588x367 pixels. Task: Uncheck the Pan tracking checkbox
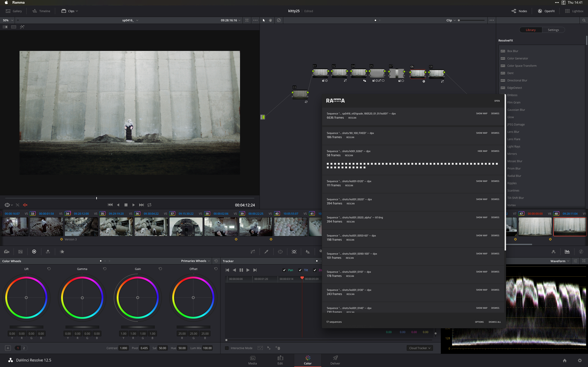tap(284, 270)
